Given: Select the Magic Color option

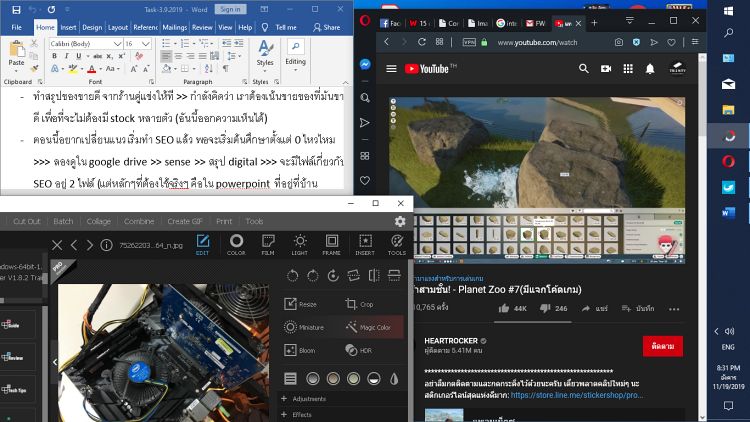Looking at the screenshot, I should tap(368, 327).
